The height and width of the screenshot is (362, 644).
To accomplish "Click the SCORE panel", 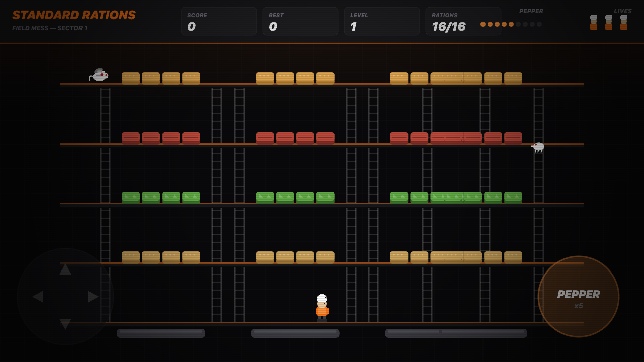I will (x=219, y=21).
